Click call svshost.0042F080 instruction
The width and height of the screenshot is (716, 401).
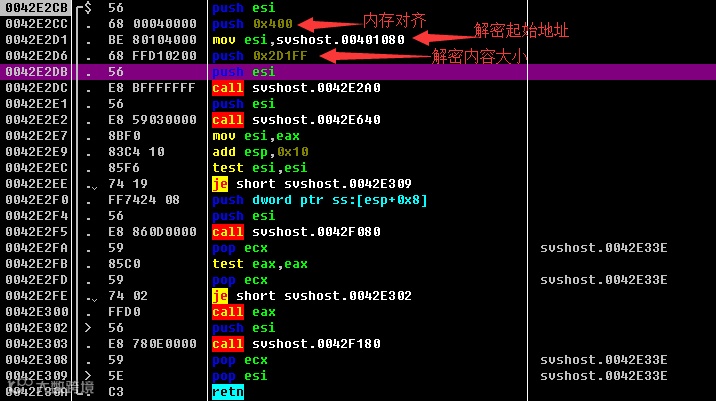296,232
